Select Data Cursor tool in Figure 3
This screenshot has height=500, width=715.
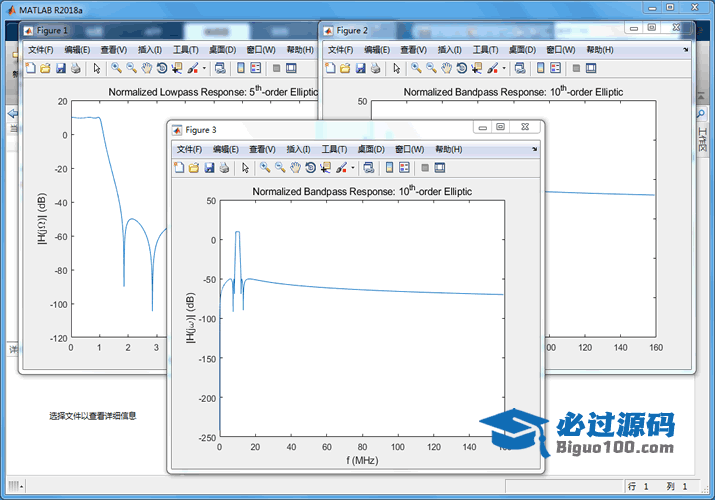(326, 168)
